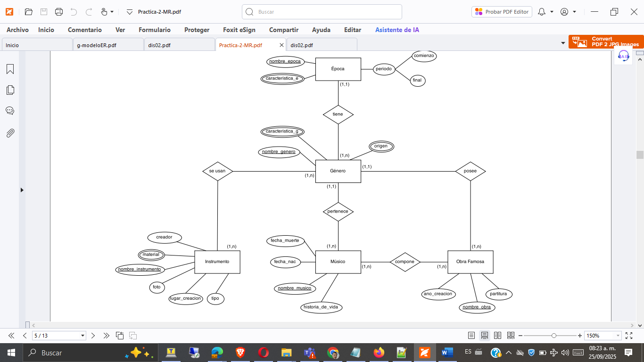Image resolution: width=644 pixels, height=362 pixels.
Task: Jump to the last page
Action: tap(107, 336)
